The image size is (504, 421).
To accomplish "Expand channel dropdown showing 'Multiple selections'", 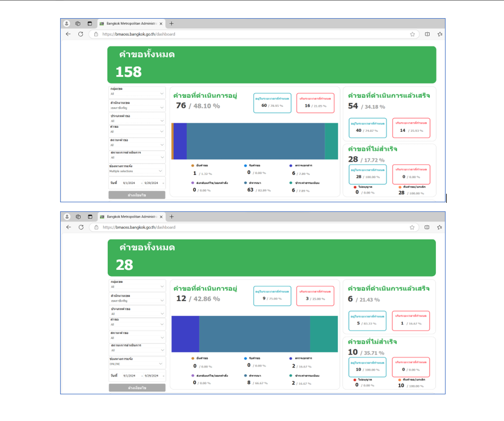I will coord(136,170).
